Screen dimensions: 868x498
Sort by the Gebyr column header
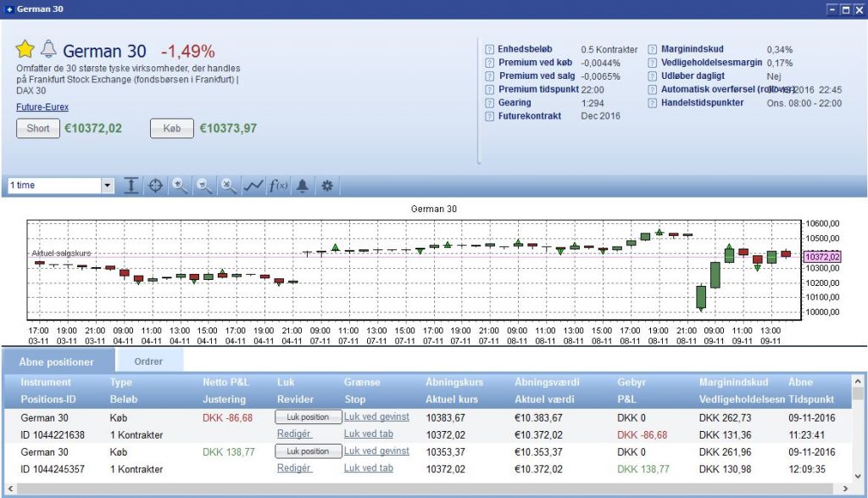[x=632, y=383]
